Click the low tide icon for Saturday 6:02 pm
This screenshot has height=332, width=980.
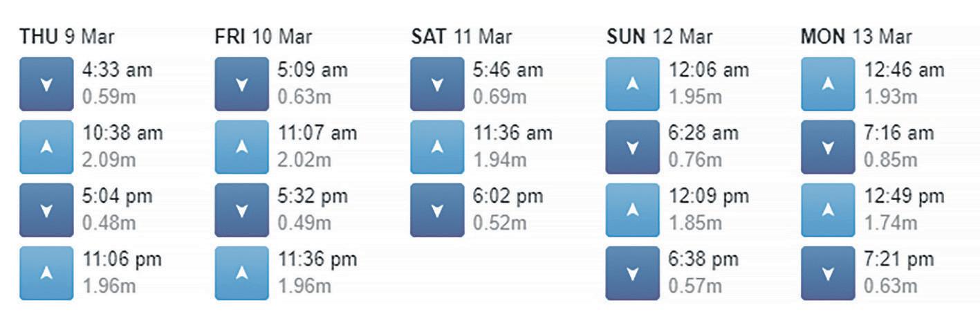tap(437, 210)
